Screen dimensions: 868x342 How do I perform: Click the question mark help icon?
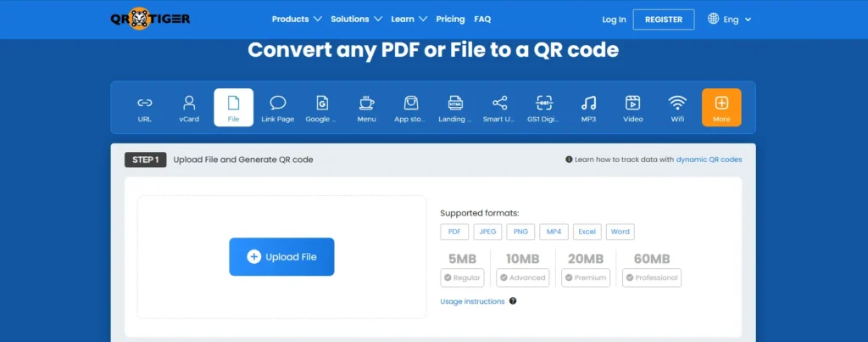coord(513,301)
